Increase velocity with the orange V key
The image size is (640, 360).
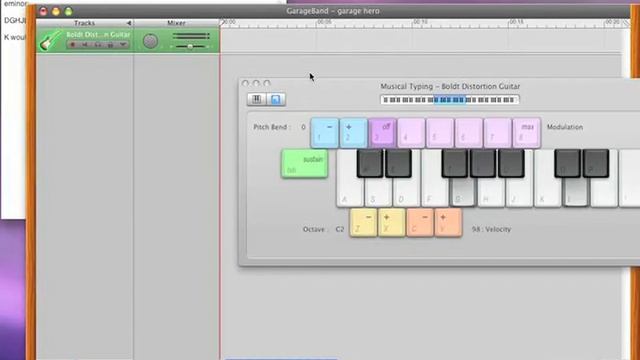click(448, 223)
